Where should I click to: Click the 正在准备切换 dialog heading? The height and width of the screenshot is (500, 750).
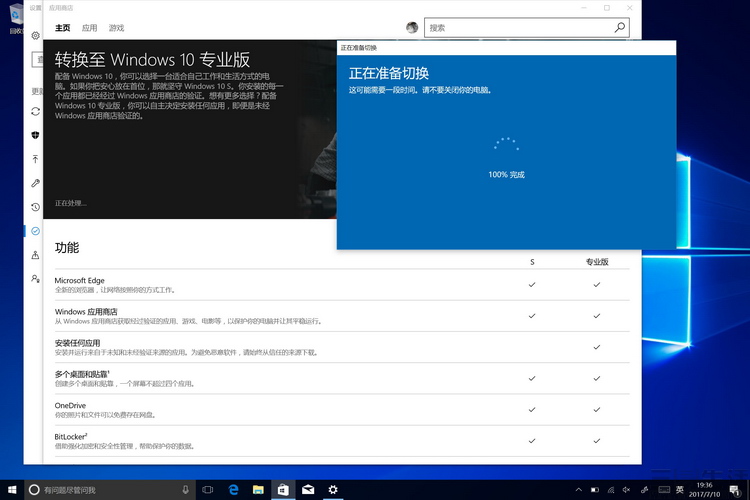click(x=389, y=73)
